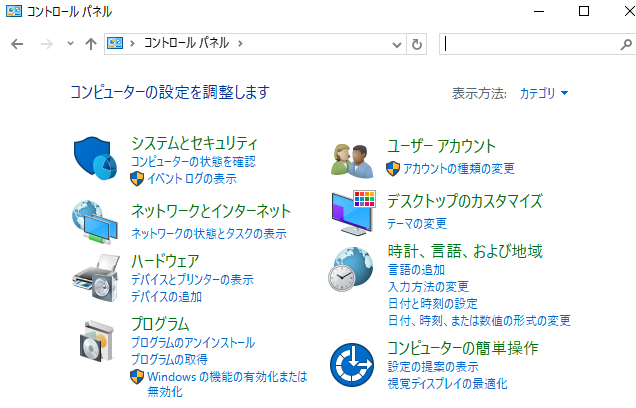This screenshot has height=408, width=636.
Task: Click the Hardware printer icon
Action: click(x=95, y=277)
